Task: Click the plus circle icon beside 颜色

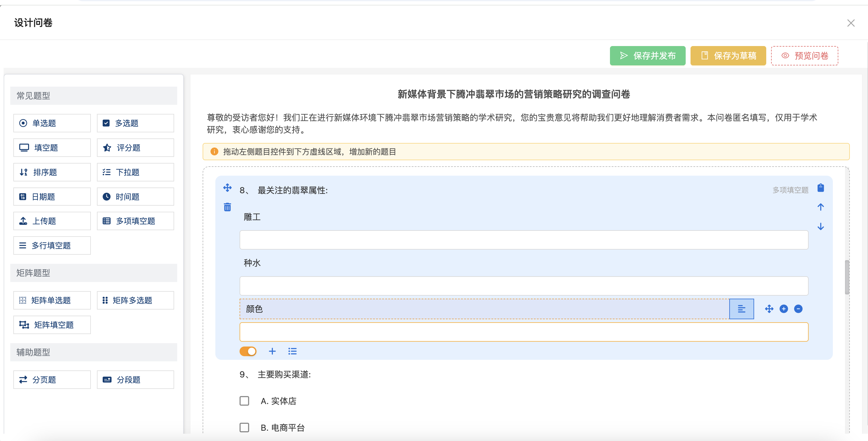Action: tap(784, 309)
